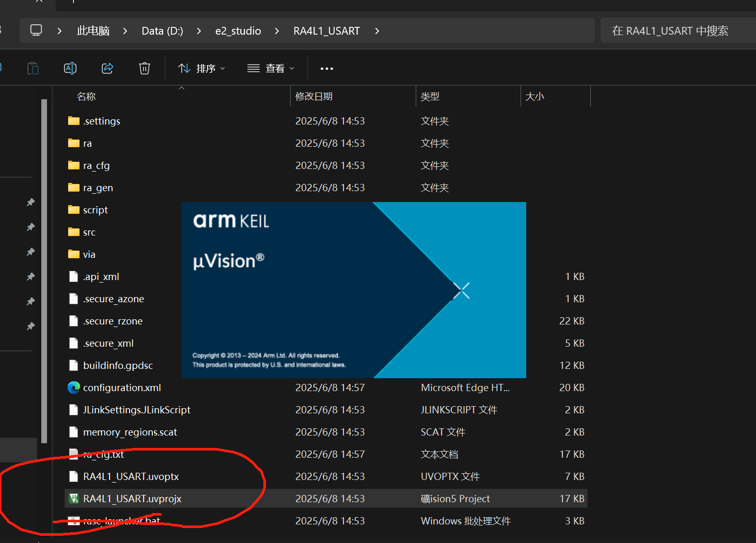Click 此电脑 in the address breadcrumb
The image size is (756, 543).
(93, 31)
